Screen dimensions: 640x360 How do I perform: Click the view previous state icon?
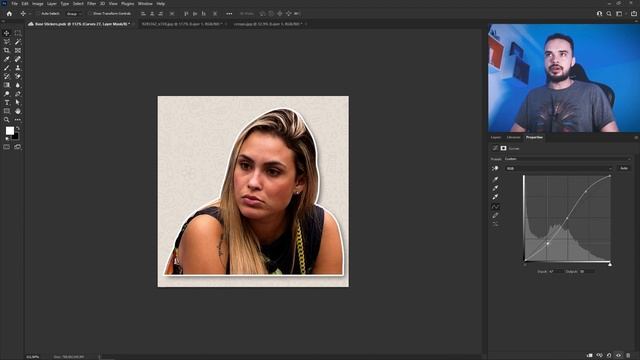coord(599,356)
